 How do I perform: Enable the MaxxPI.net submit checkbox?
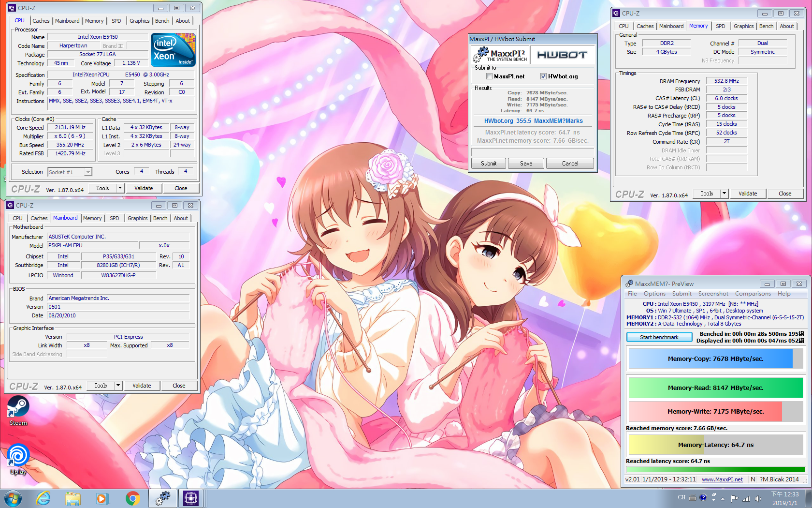click(x=489, y=76)
